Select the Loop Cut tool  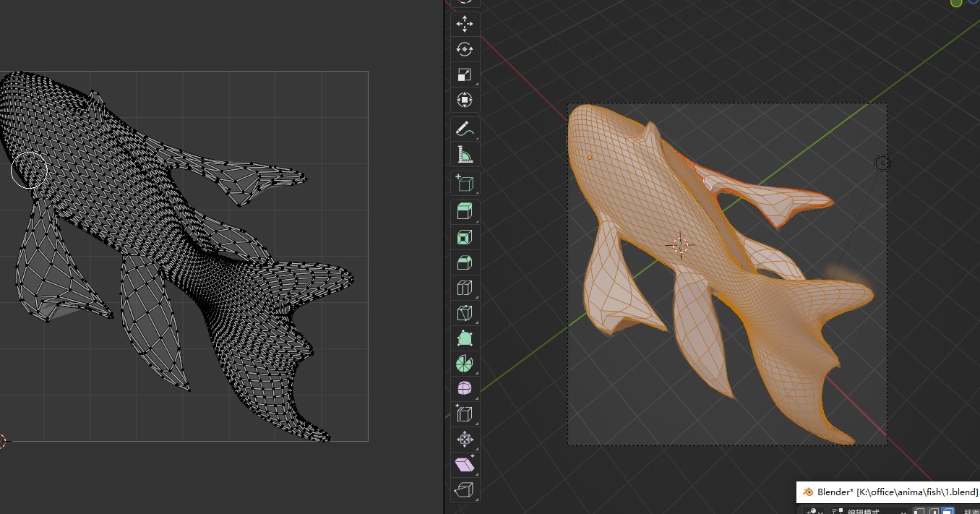coord(465,288)
